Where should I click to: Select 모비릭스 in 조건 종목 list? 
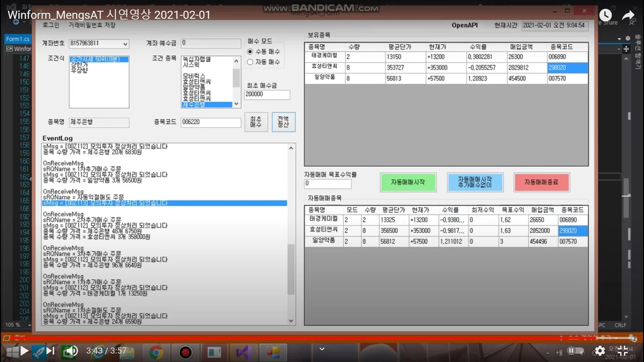(194, 76)
